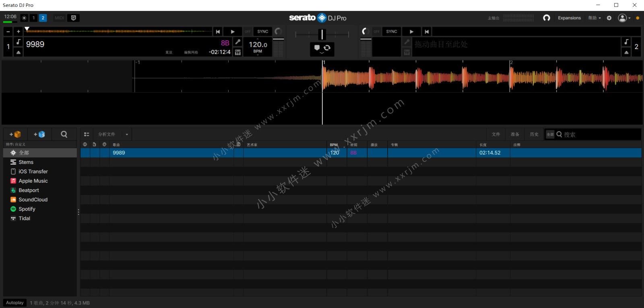Click the deck 2 musical note icon

[x=626, y=42]
